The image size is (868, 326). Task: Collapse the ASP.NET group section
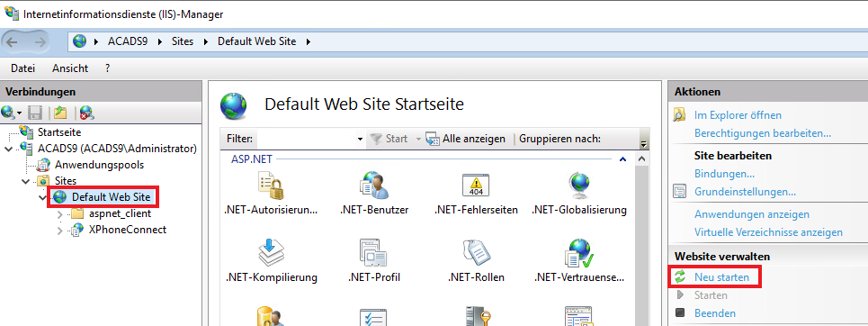coord(622,159)
